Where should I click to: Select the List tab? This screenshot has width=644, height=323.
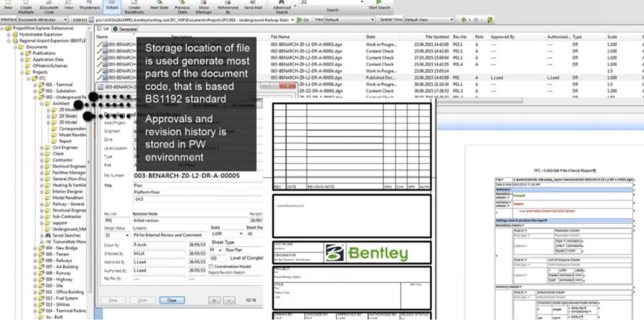point(103,29)
